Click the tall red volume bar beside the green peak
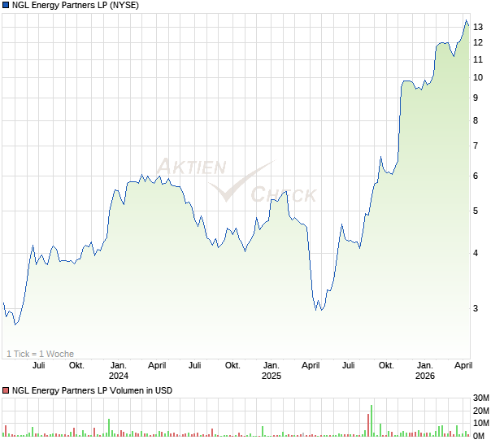The height and width of the screenshot is (444, 504). 368,425
